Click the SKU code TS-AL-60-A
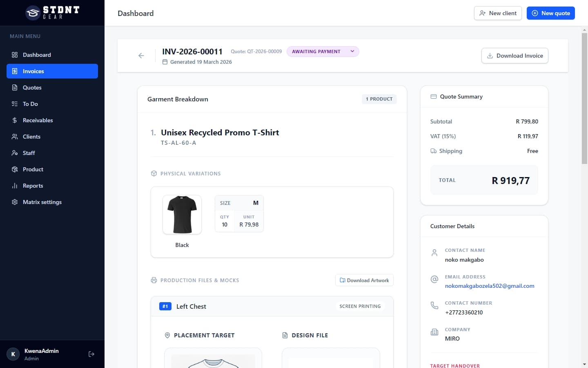The image size is (588, 368). (178, 143)
